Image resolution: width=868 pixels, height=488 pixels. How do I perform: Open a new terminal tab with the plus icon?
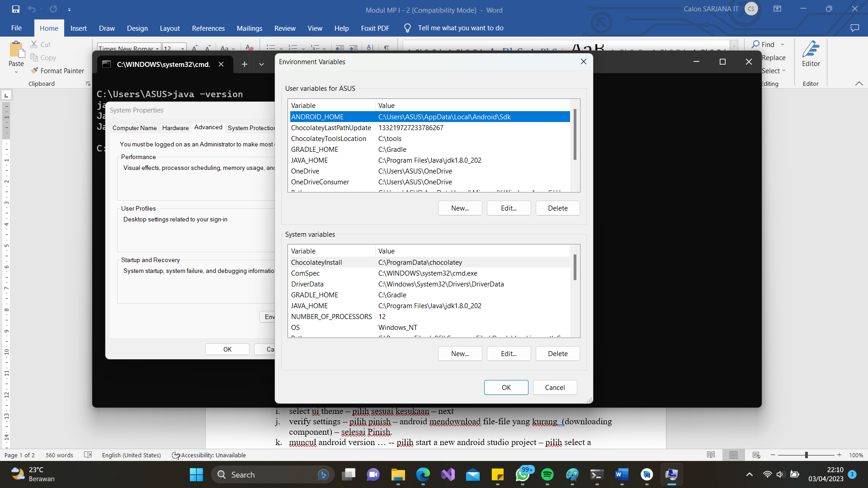[x=245, y=64]
